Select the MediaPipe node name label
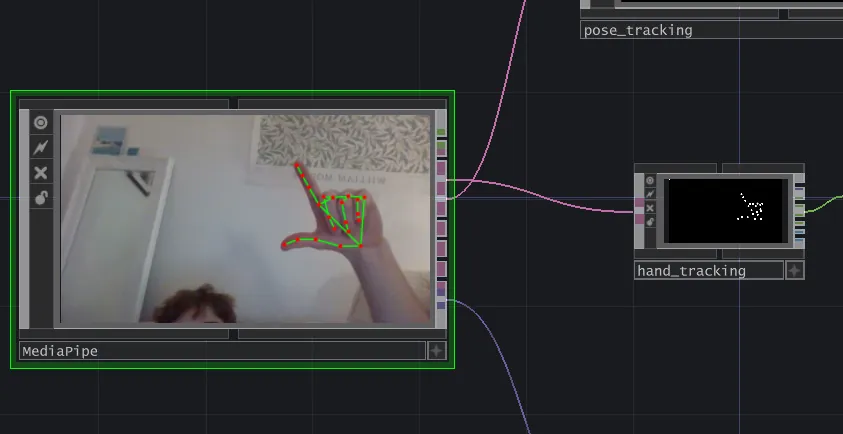 pos(222,351)
